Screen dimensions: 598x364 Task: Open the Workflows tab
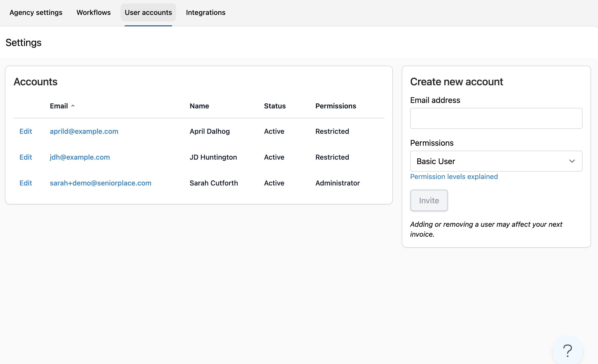pyautogui.click(x=94, y=12)
